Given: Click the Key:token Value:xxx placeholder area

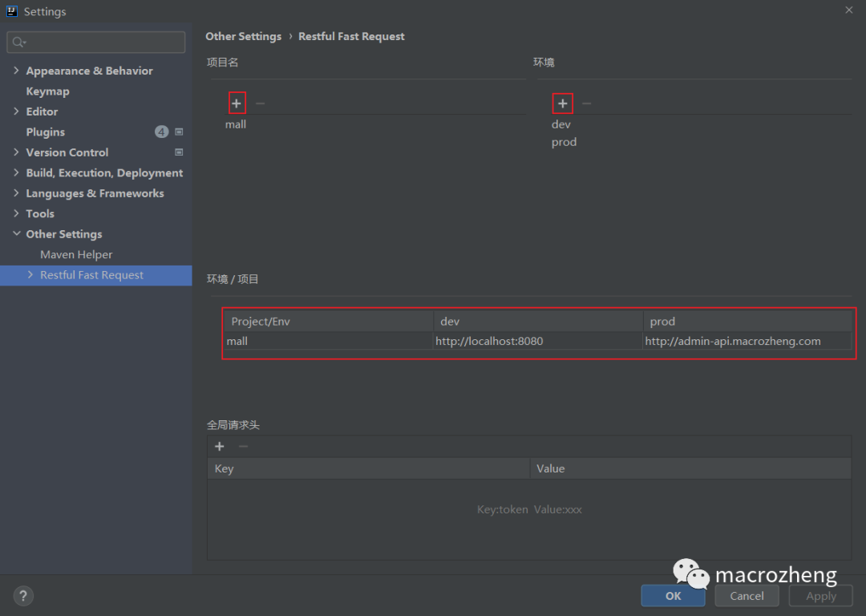Looking at the screenshot, I should pos(529,509).
